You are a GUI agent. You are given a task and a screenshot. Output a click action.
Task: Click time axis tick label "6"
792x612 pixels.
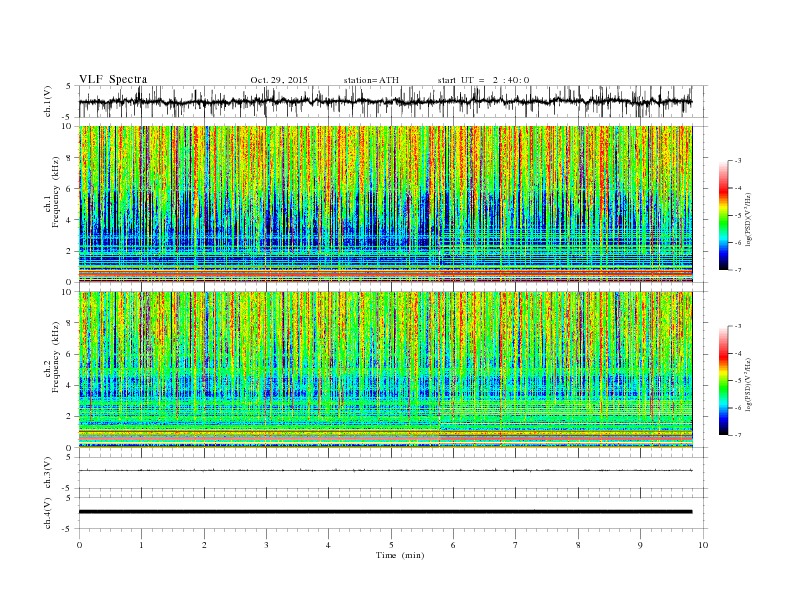(x=453, y=545)
